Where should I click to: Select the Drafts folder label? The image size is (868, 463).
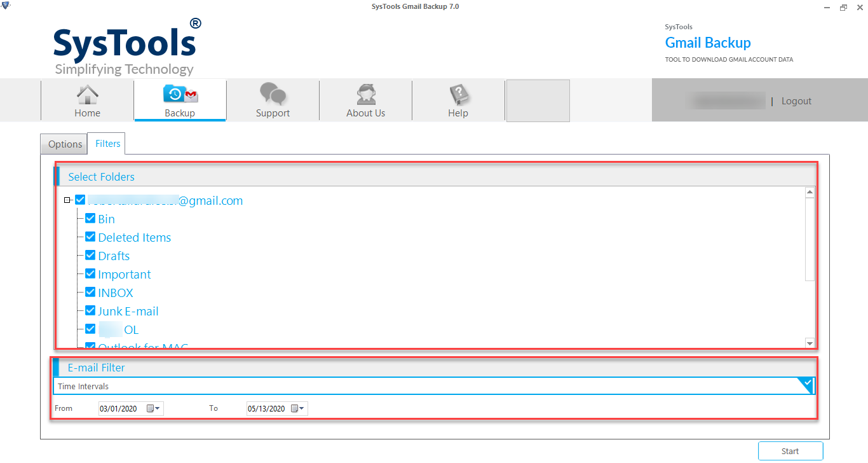[x=114, y=256]
